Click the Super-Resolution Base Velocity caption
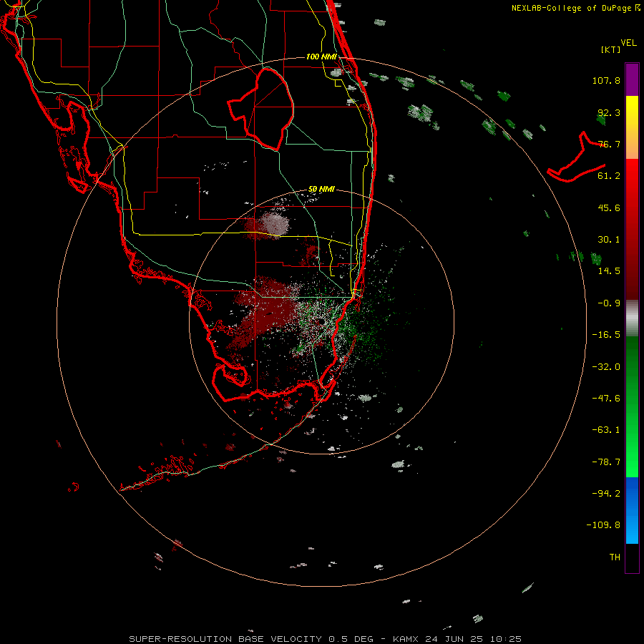Viewport: 644px width, 644px height. click(x=325, y=639)
